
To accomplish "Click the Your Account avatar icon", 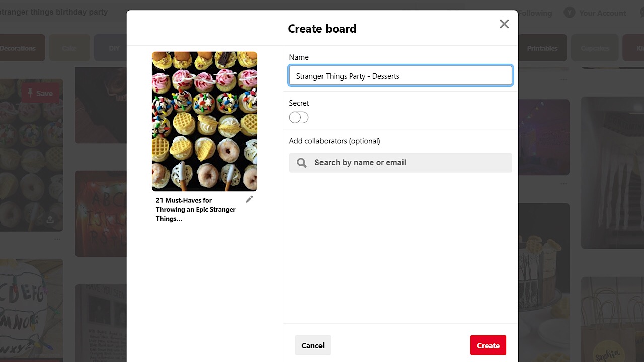I will click(x=570, y=13).
